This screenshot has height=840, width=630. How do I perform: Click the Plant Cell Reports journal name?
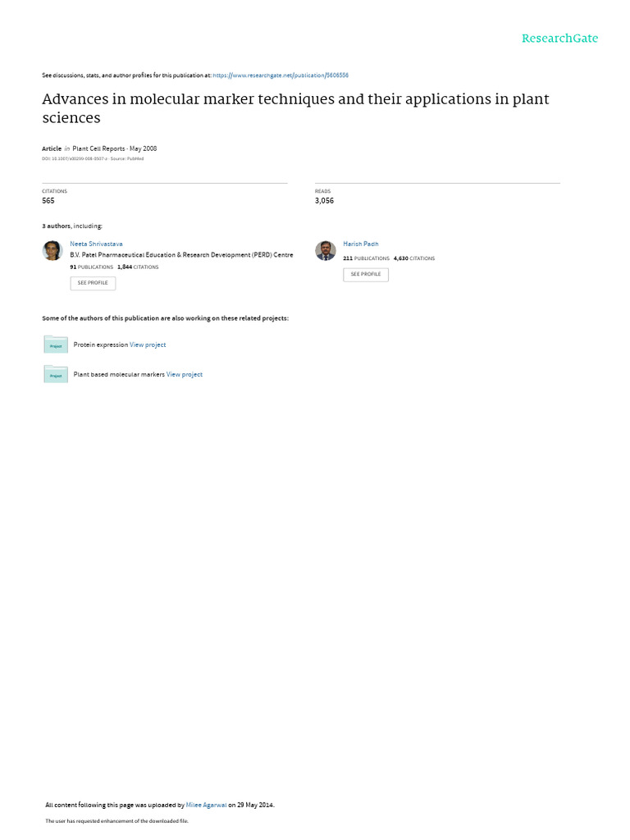point(98,148)
